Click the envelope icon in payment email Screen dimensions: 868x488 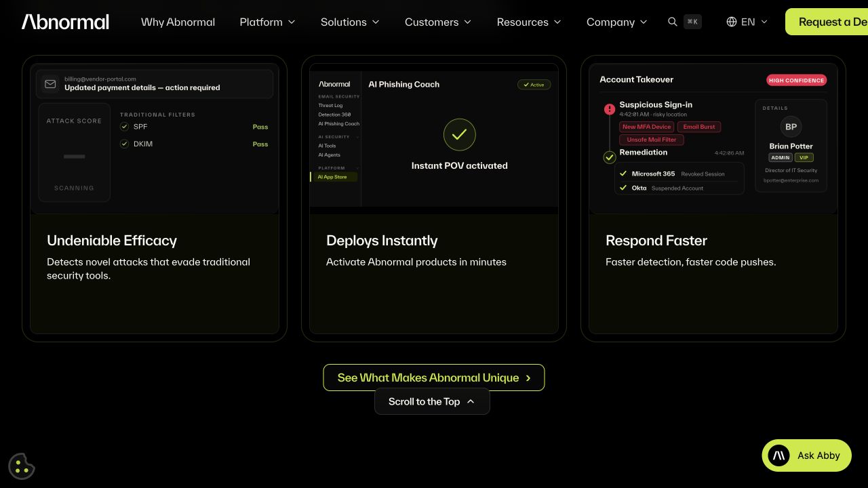pos(50,84)
